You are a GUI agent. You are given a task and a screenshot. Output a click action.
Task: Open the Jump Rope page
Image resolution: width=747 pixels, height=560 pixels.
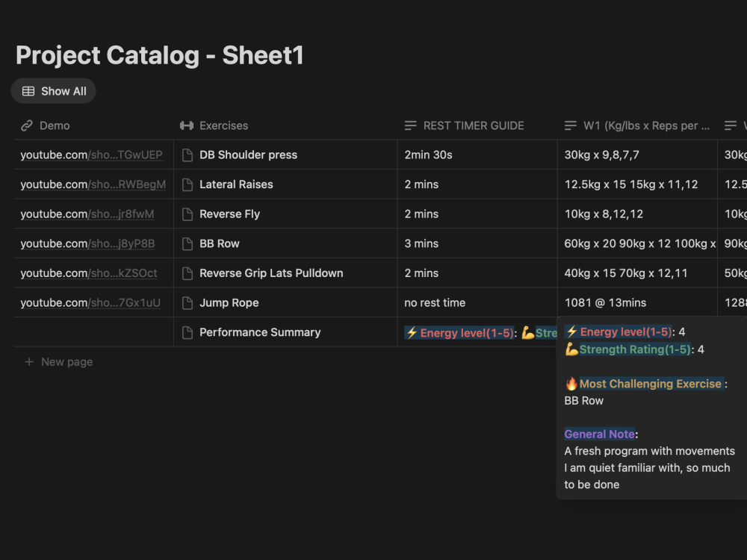tap(229, 302)
